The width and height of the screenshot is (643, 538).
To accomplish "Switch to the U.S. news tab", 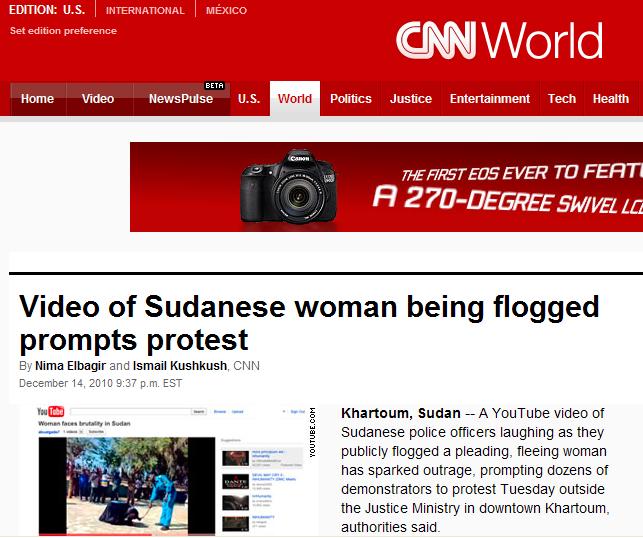I will 248,99.
